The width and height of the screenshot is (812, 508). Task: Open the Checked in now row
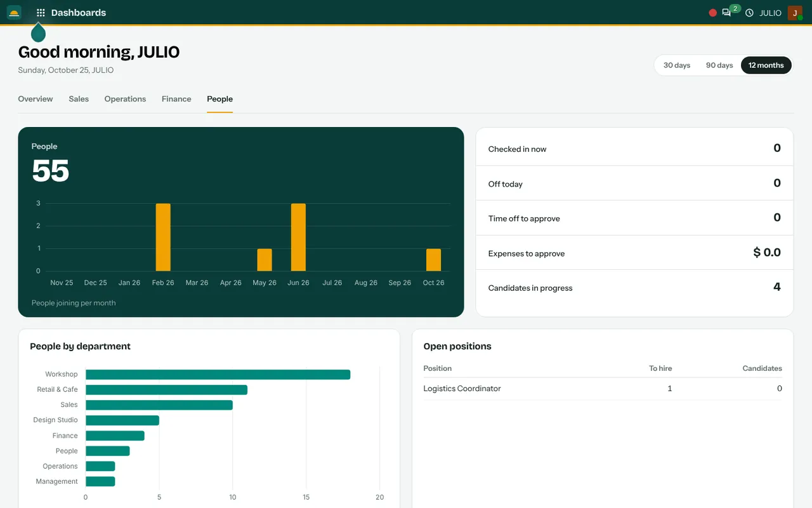pos(634,149)
